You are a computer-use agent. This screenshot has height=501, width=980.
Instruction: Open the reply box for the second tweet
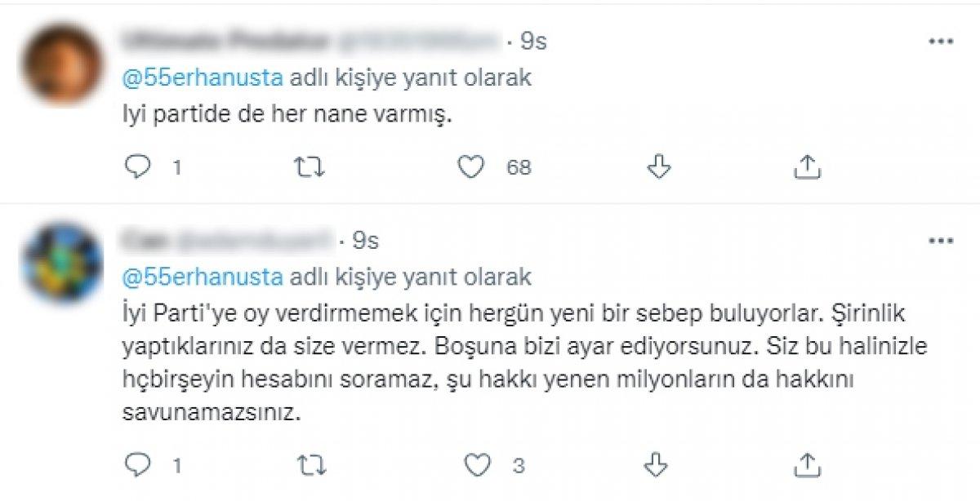point(139,465)
